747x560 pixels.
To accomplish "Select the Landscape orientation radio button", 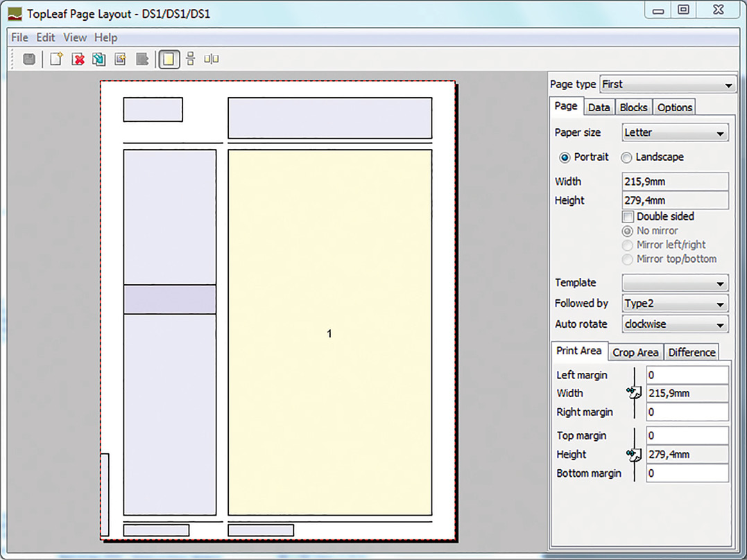I will pos(626,157).
